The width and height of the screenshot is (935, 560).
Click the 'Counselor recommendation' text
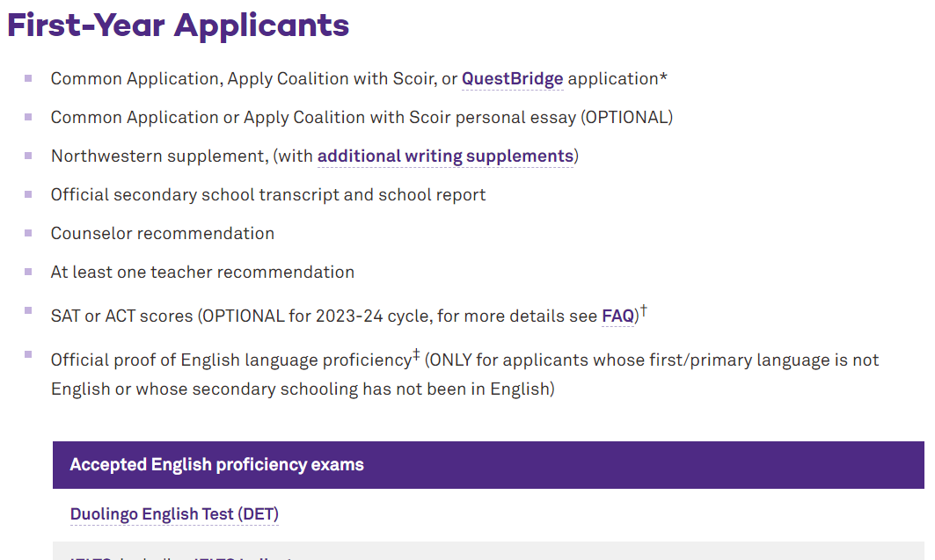click(163, 234)
